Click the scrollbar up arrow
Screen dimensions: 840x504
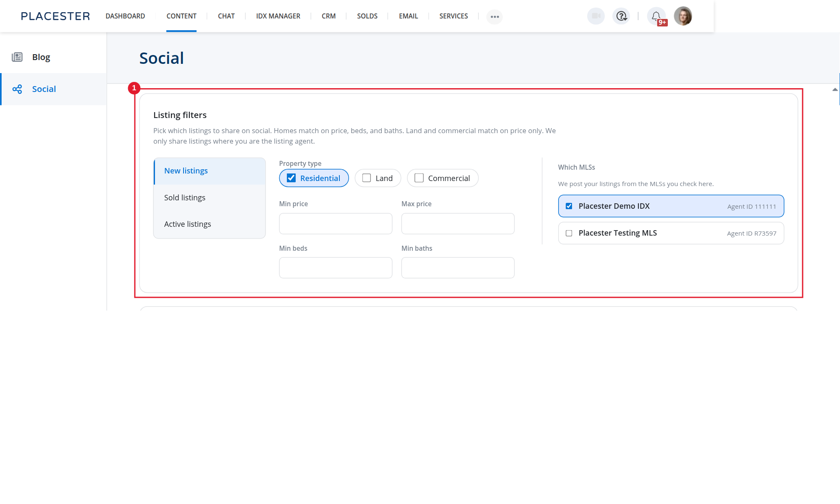tap(835, 89)
